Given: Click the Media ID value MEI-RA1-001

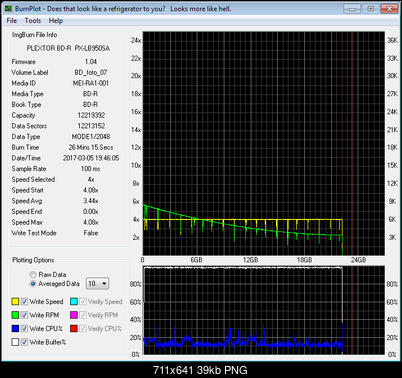Looking at the screenshot, I should point(91,83).
